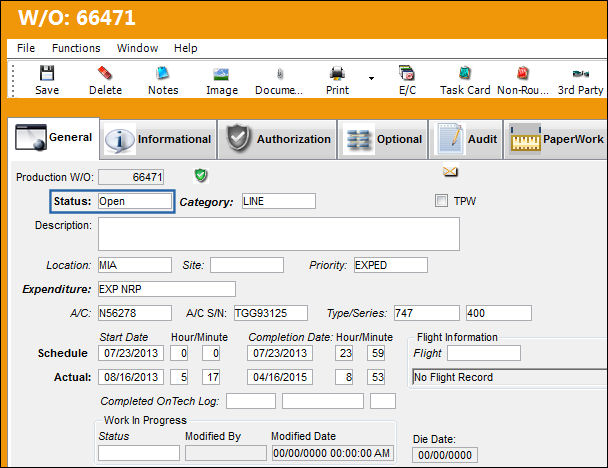Viewport: 608px width, 468px height.
Task: Click the Location field showing MIA
Action: click(x=135, y=265)
